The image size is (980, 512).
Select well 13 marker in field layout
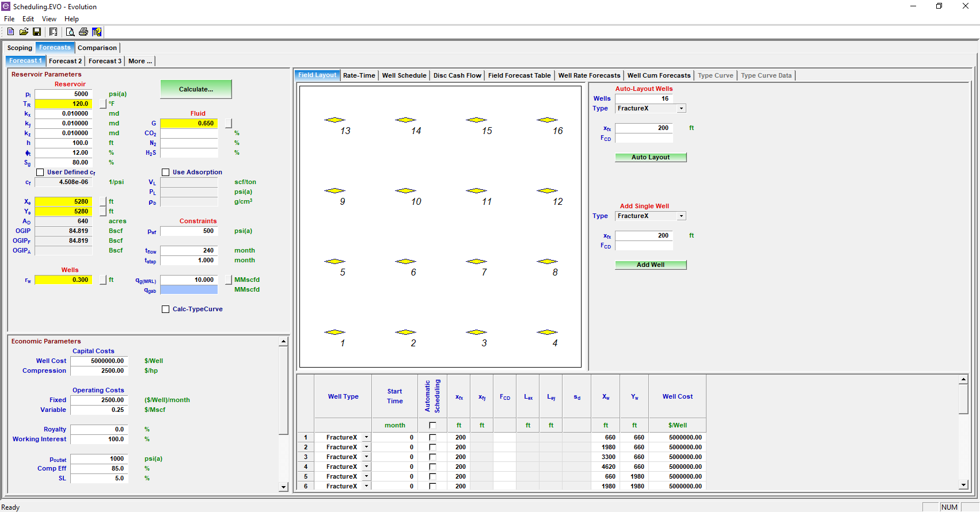[x=335, y=120]
